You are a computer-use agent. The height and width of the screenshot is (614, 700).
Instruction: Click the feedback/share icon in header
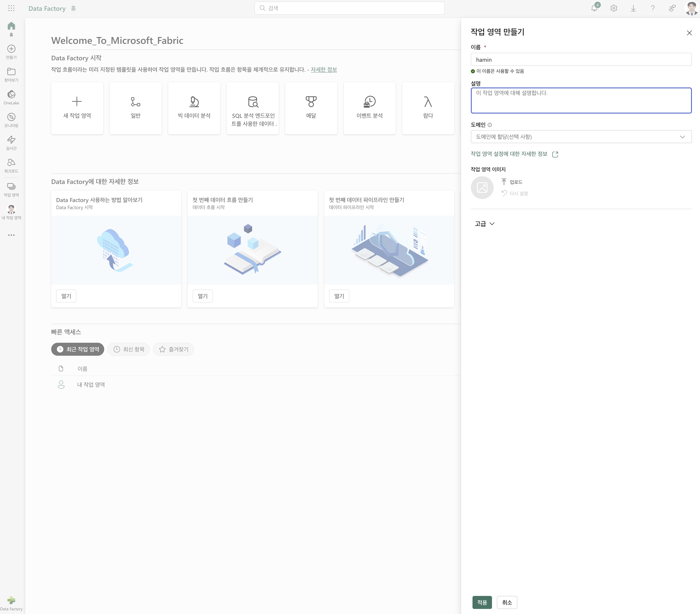(672, 8)
